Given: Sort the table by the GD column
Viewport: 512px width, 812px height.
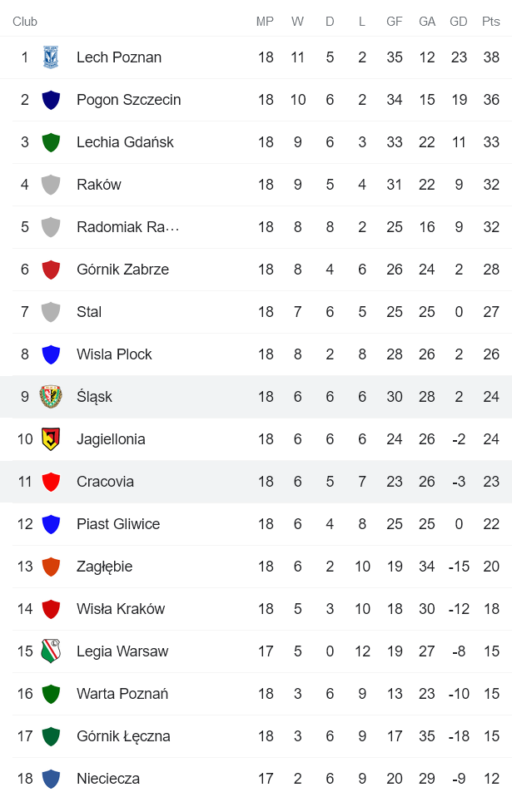Looking at the screenshot, I should (459, 22).
